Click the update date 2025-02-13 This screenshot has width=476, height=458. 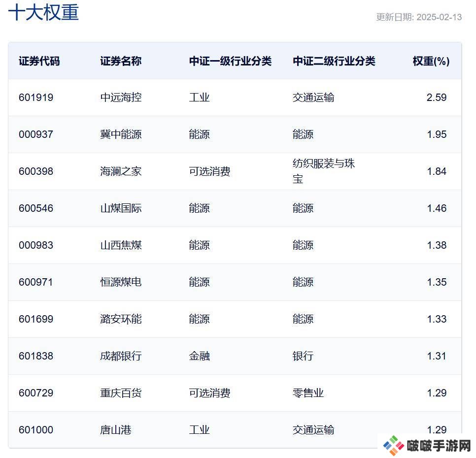[x=439, y=17]
